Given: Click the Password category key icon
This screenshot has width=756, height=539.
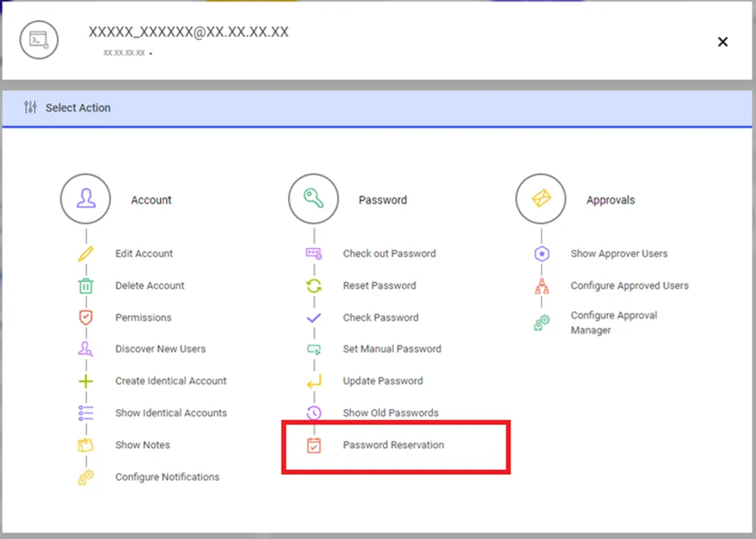Looking at the screenshot, I should coord(314,198).
